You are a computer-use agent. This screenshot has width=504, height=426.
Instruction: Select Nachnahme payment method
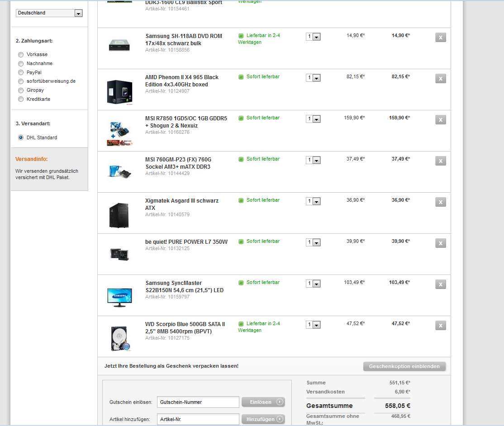tap(21, 64)
